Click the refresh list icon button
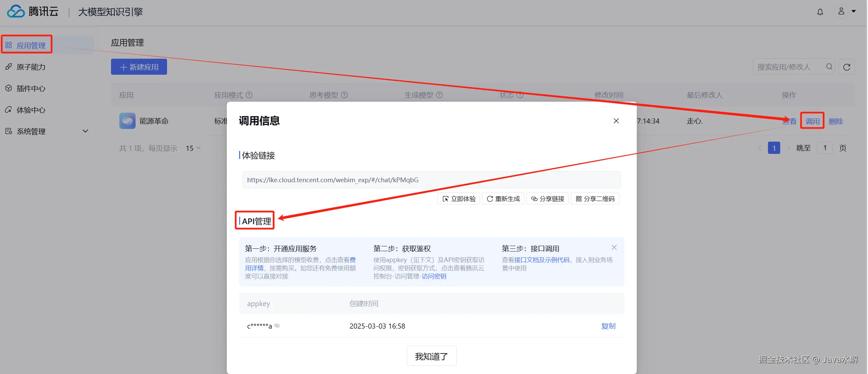 (x=846, y=67)
